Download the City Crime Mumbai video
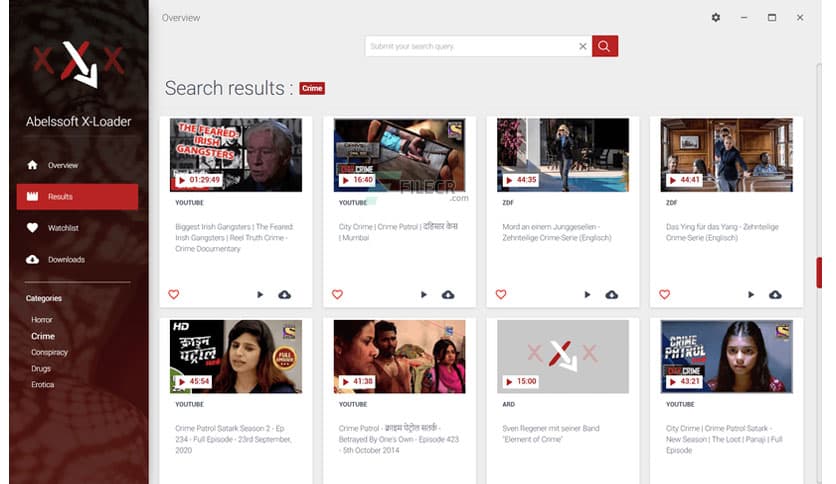 point(448,295)
